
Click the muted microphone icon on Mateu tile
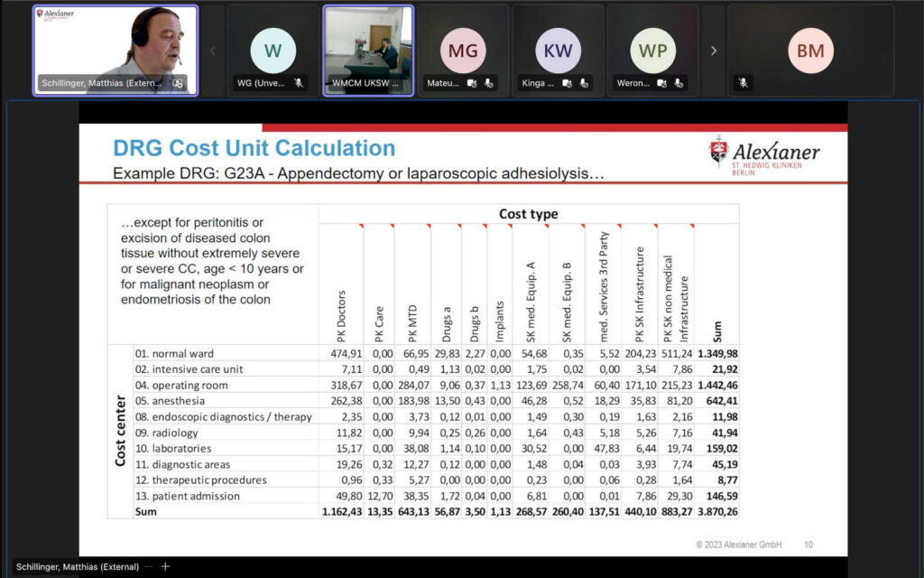[488, 83]
